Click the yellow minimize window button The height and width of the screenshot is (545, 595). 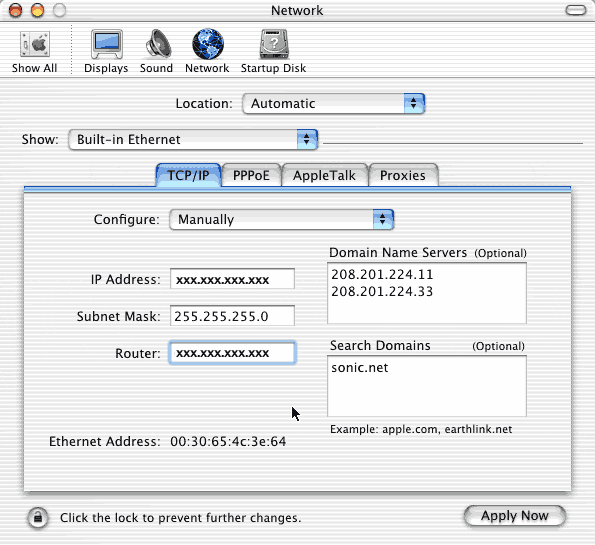[37, 10]
